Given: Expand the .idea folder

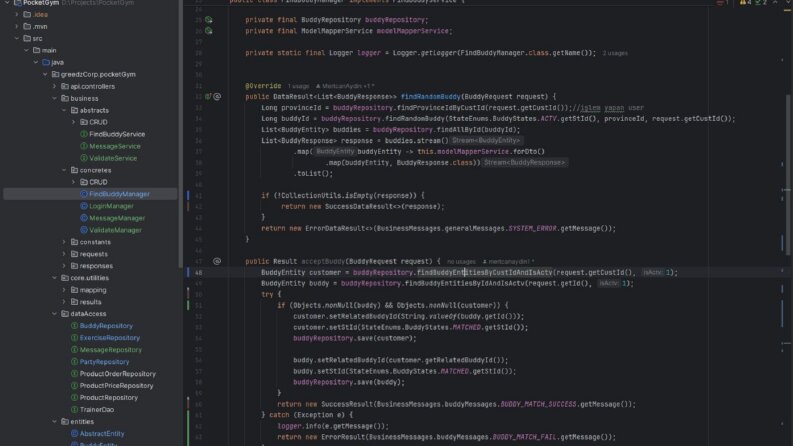Looking at the screenshot, I should coord(17,15).
